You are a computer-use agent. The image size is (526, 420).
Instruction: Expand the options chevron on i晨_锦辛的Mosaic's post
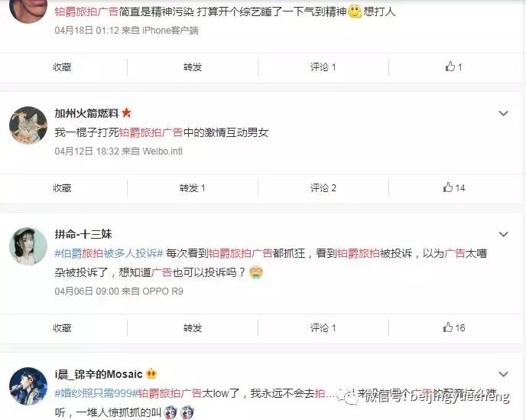pyautogui.click(x=503, y=374)
